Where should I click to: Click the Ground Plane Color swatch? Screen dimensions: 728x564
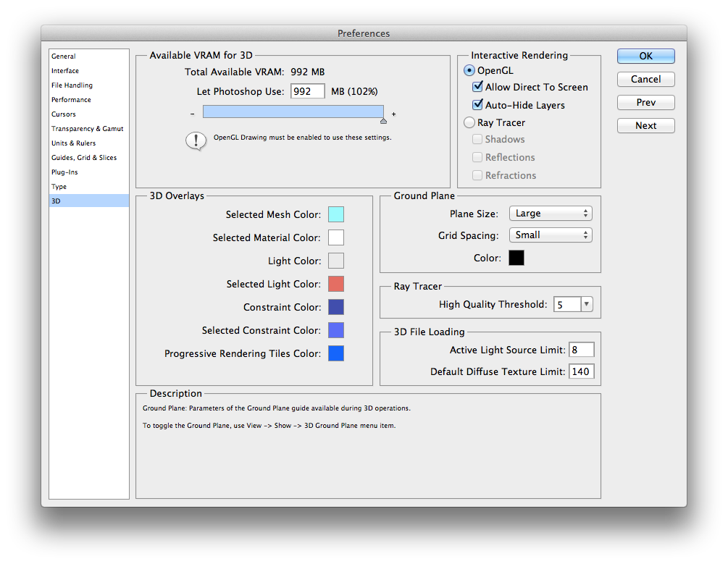tap(516, 258)
